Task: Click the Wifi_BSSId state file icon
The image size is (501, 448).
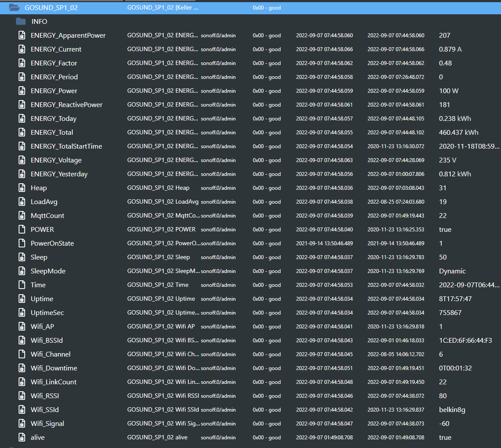Action: pos(22,340)
